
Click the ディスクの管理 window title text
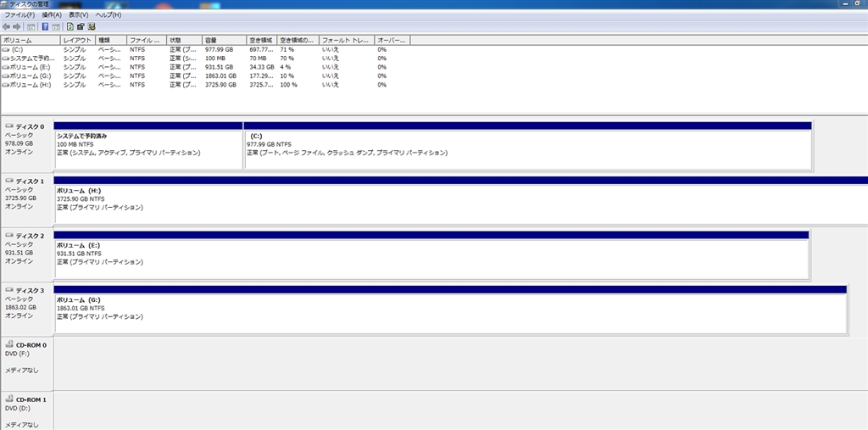(28, 4)
